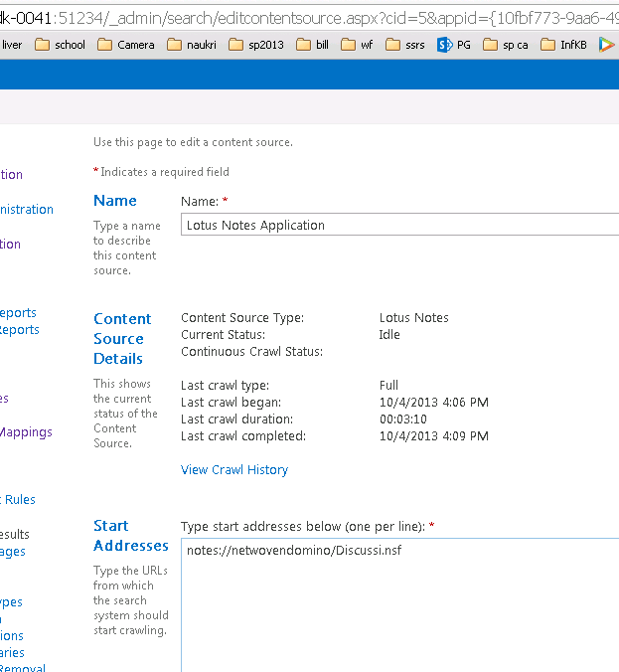The width and height of the screenshot is (619, 672).
Task: Open the Camera bookmarks folder
Action: click(125, 45)
